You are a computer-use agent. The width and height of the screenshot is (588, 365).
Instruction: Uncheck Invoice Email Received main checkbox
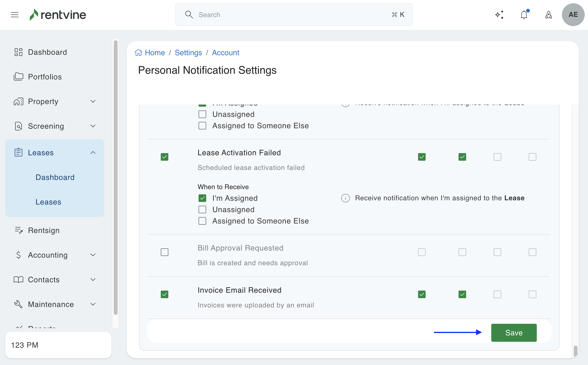(x=165, y=294)
